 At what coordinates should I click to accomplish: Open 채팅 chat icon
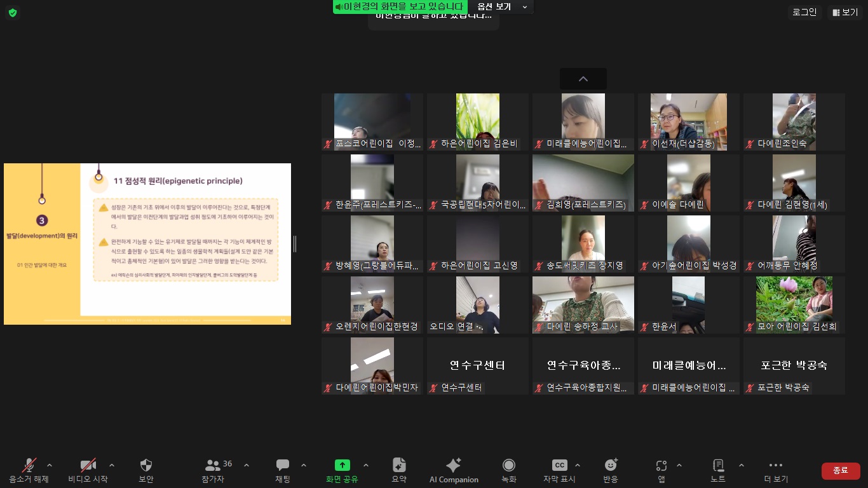coord(283,465)
